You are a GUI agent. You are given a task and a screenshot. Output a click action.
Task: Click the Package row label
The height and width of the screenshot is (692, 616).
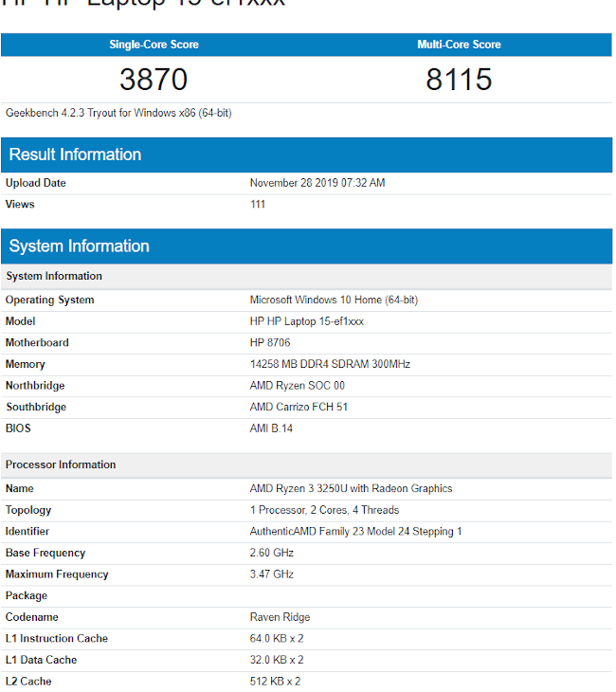pyautogui.click(x=27, y=596)
